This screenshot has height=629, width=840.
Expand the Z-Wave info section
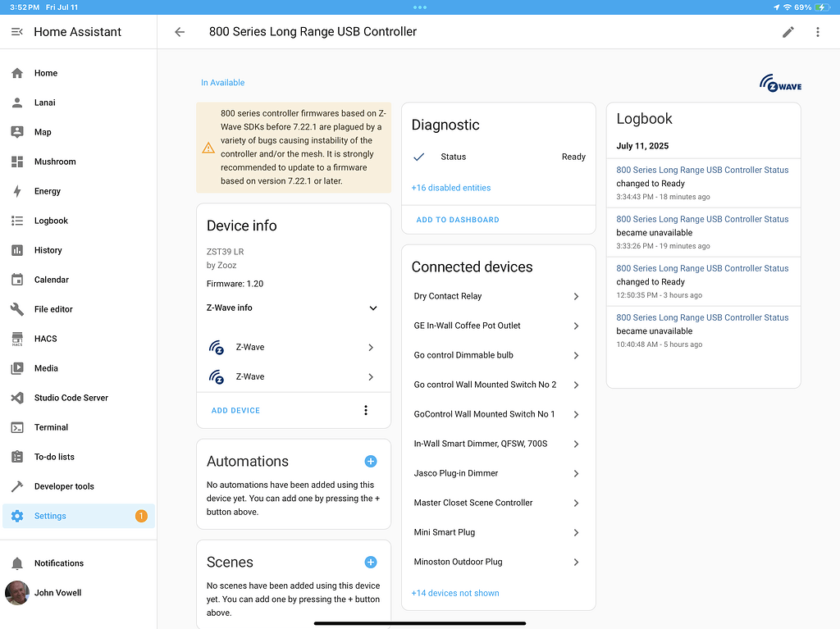pyautogui.click(x=373, y=308)
